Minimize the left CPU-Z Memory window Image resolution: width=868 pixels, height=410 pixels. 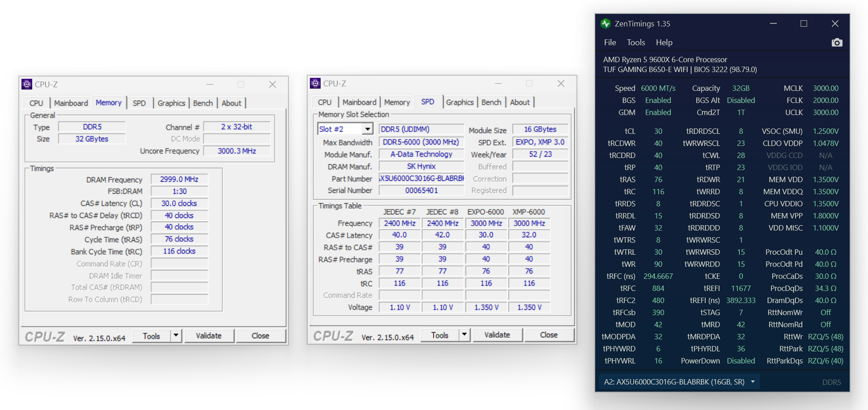point(210,85)
